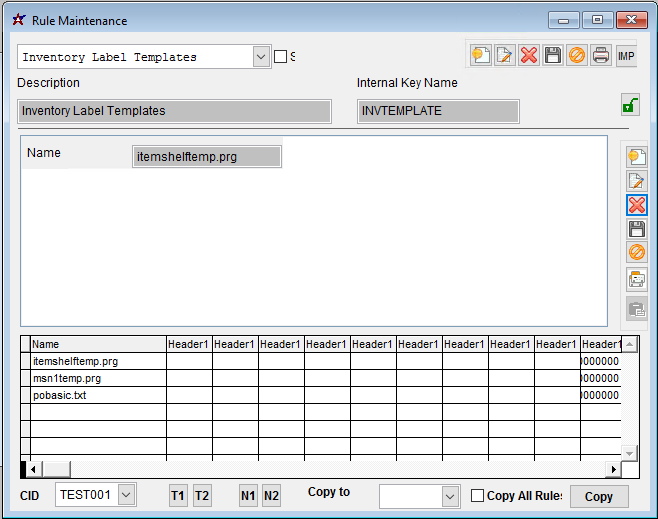Click the green padlock unlock icon

629,105
